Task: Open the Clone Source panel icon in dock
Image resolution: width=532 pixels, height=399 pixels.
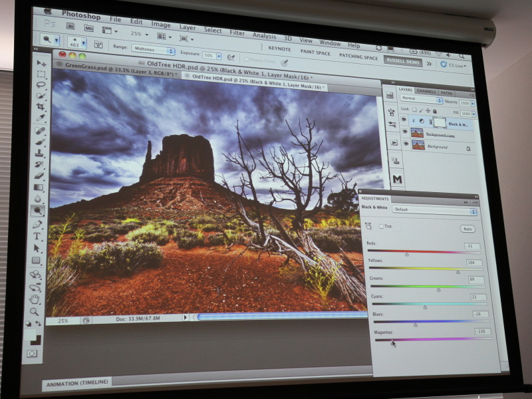Action: point(396,161)
